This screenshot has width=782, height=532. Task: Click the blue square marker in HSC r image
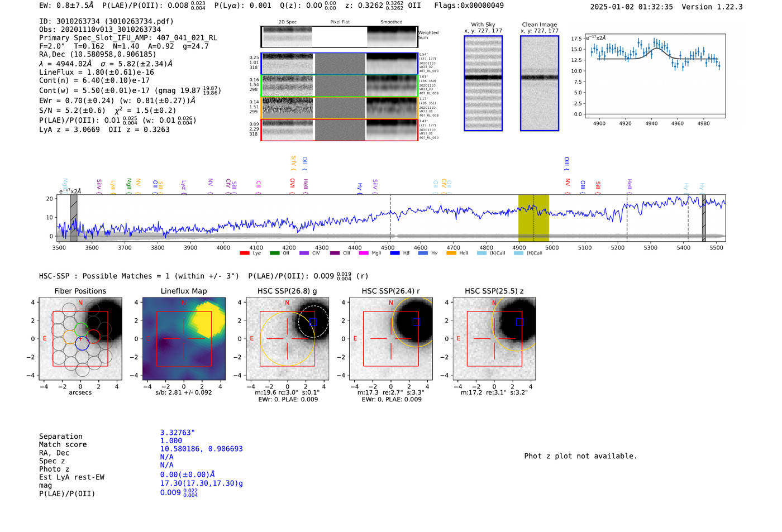pyautogui.click(x=416, y=322)
